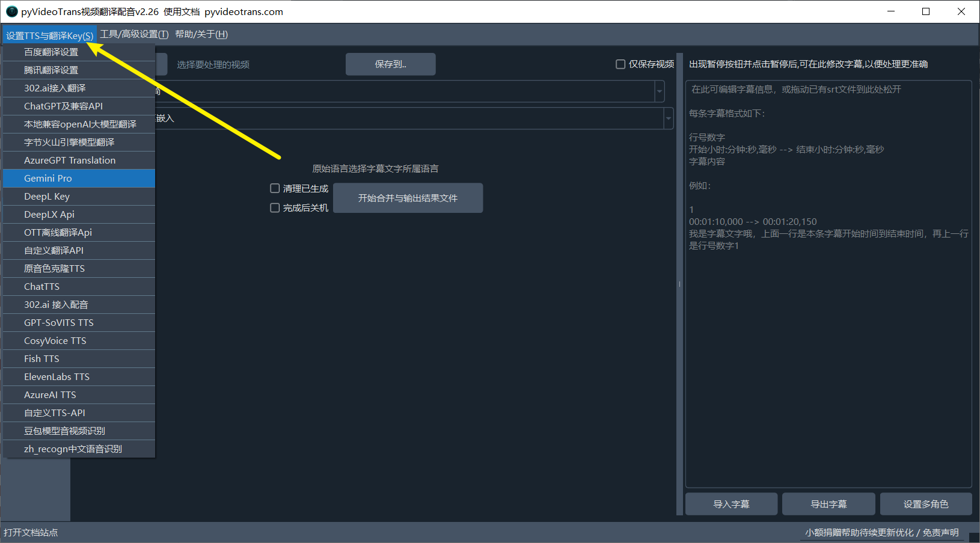Image resolution: width=980 pixels, height=543 pixels.
Task: Expand the first combo box dropdown arrow
Action: (x=660, y=91)
